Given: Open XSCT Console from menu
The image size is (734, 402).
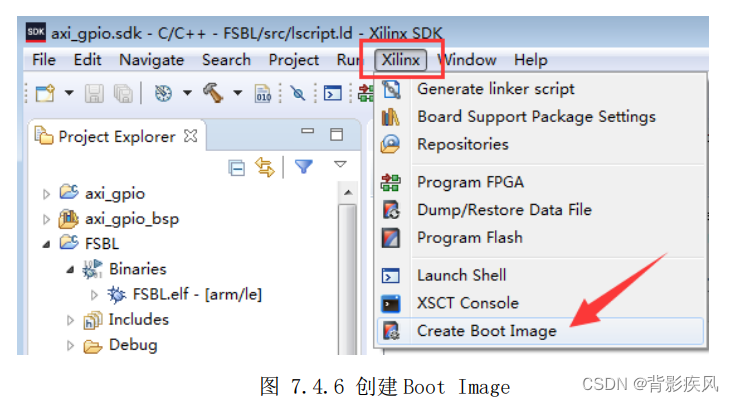Looking at the screenshot, I should [541, 303].
